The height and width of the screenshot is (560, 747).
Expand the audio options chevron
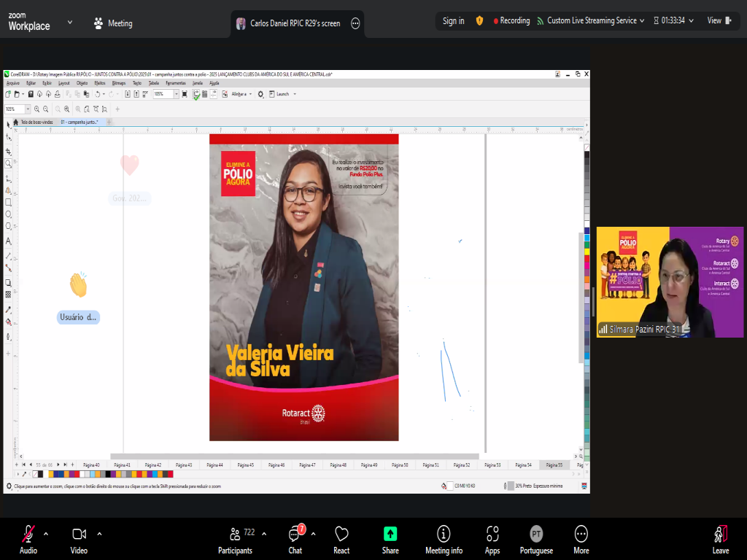(x=46, y=533)
